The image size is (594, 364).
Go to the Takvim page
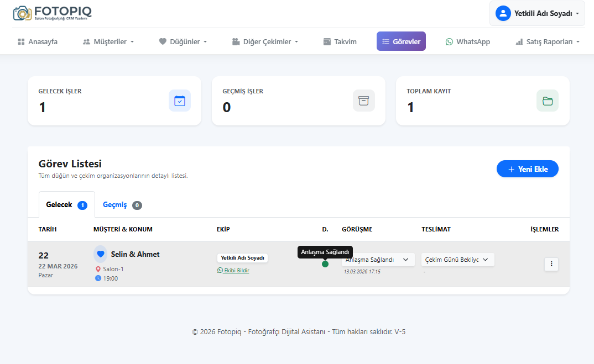pyautogui.click(x=340, y=41)
